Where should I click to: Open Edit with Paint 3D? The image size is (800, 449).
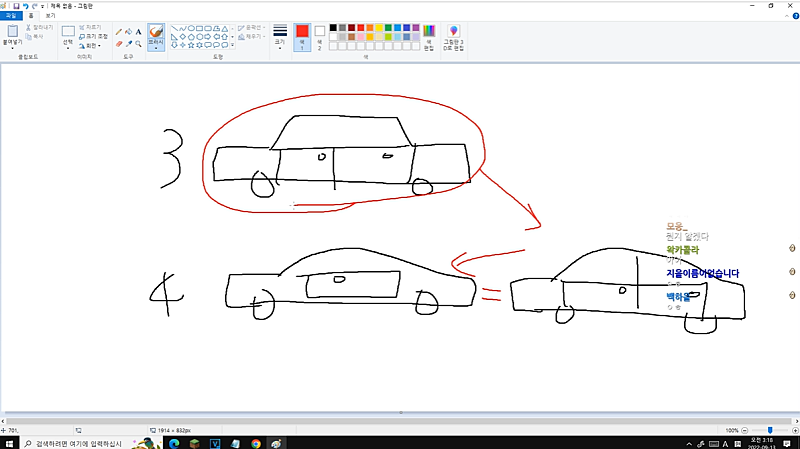click(x=454, y=38)
